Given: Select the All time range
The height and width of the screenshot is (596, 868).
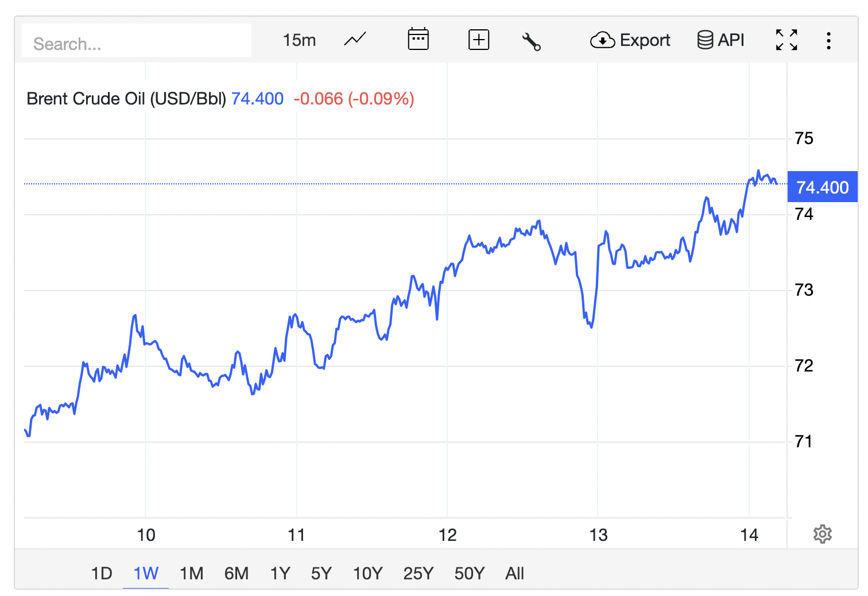Looking at the screenshot, I should (x=515, y=573).
